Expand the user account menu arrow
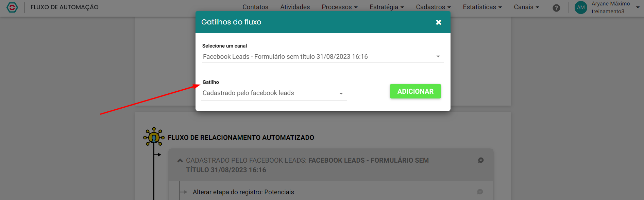644x200 pixels. [638, 7]
